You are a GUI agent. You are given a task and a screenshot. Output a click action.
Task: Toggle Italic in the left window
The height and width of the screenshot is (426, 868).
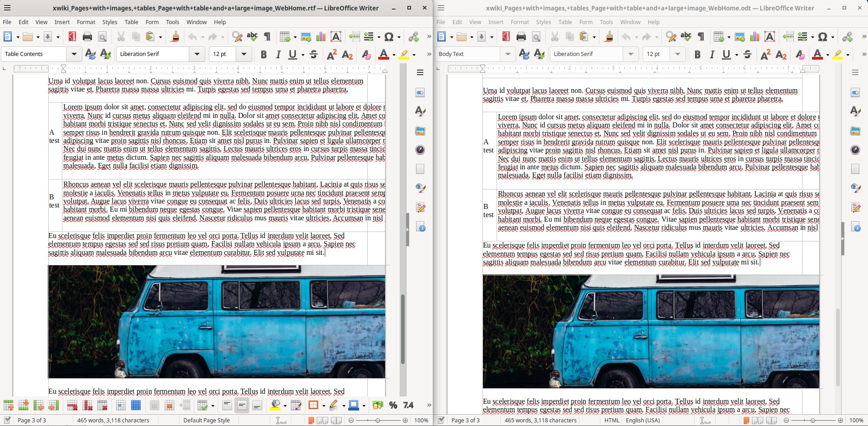[x=278, y=55]
